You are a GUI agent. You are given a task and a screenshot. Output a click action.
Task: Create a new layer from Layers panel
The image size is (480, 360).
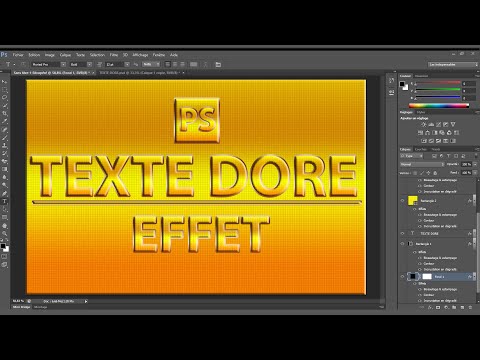[462, 307]
